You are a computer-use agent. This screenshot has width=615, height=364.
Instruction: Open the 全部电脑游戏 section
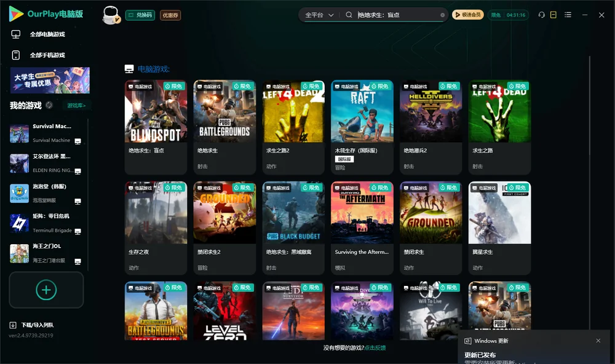[x=47, y=34]
